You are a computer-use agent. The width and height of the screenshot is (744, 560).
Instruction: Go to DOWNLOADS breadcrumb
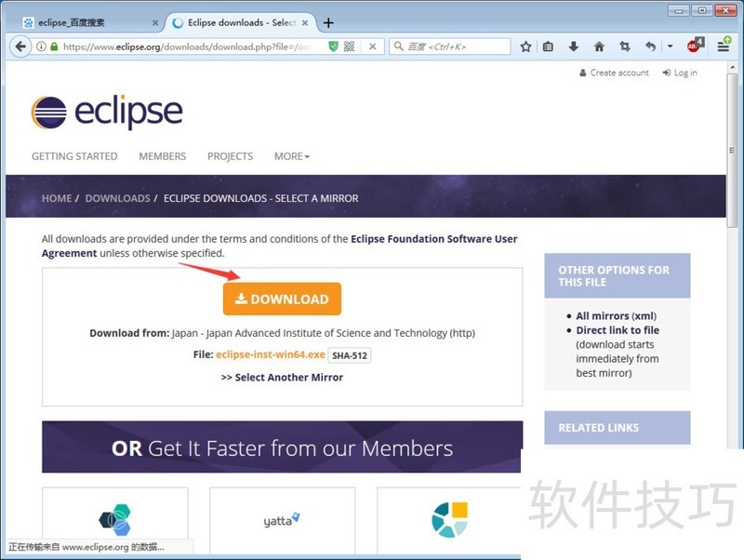click(x=118, y=198)
